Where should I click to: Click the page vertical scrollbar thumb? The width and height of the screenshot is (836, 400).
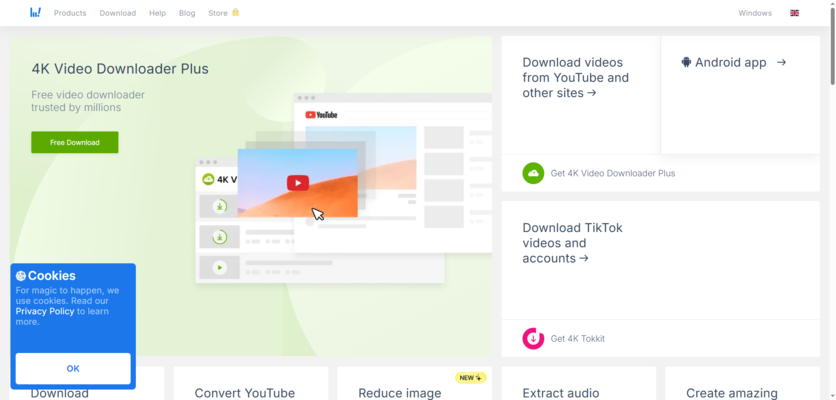(x=832, y=44)
